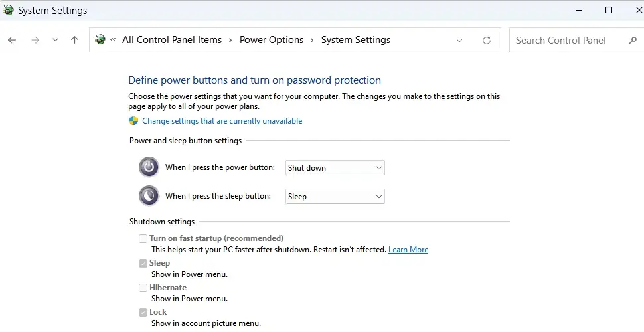Click the Power Options icon in the address bar
This screenshot has height=332, width=644.
100,39
